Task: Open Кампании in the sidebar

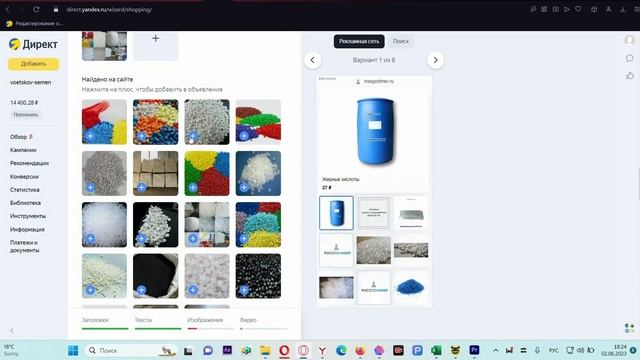Action: (x=23, y=150)
